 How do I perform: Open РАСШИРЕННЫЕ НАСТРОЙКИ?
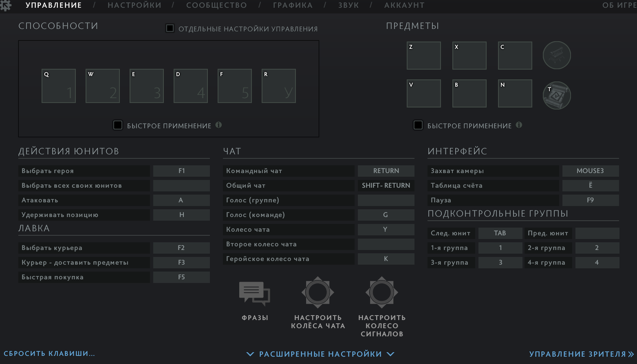[320, 354]
